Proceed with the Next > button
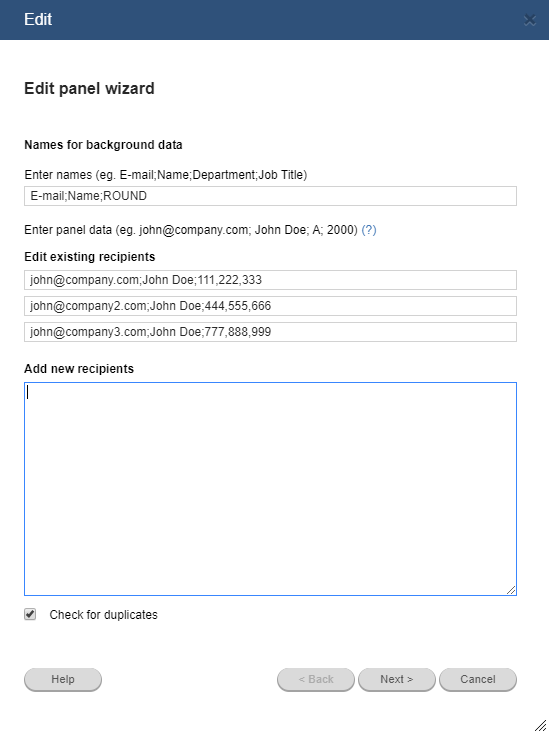 coord(397,679)
